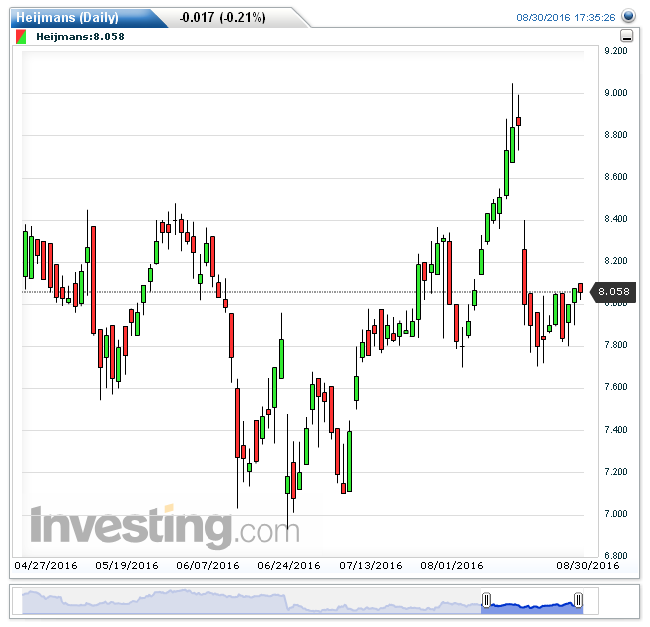Image resolution: width=650 pixels, height=627 pixels.
Task: Click the 7.400 price axis label
Action: [x=616, y=430]
